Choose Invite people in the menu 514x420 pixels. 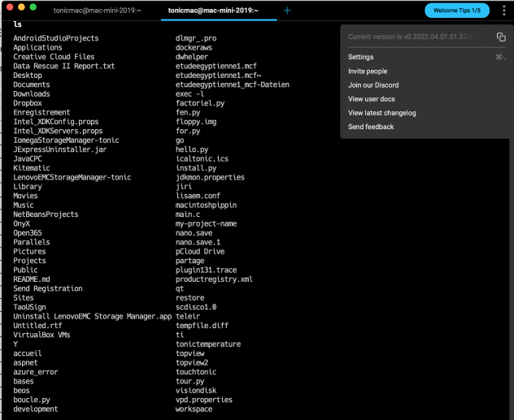[x=368, y=71]
